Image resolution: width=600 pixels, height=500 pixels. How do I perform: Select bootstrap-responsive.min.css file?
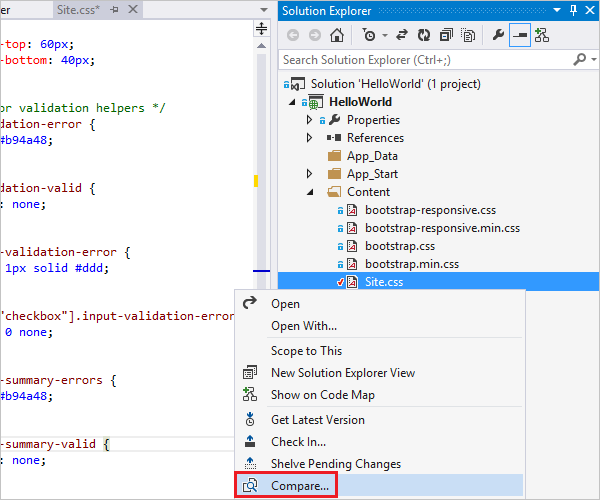point(442,228)
